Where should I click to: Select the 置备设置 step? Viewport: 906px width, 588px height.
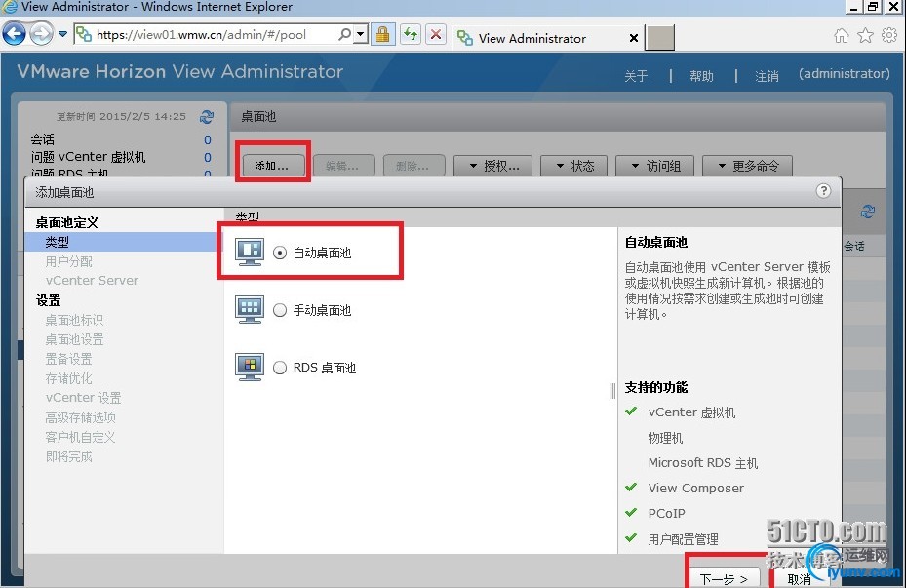68,359
